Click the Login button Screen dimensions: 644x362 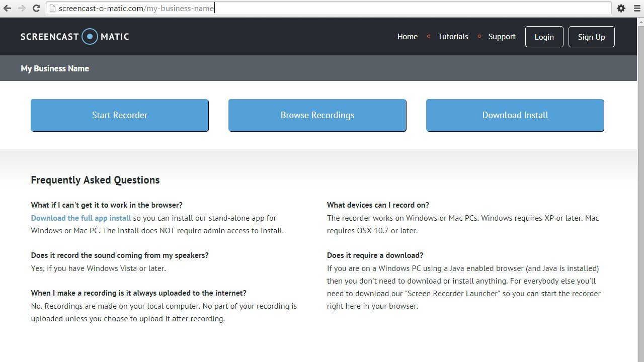point(544,37)
